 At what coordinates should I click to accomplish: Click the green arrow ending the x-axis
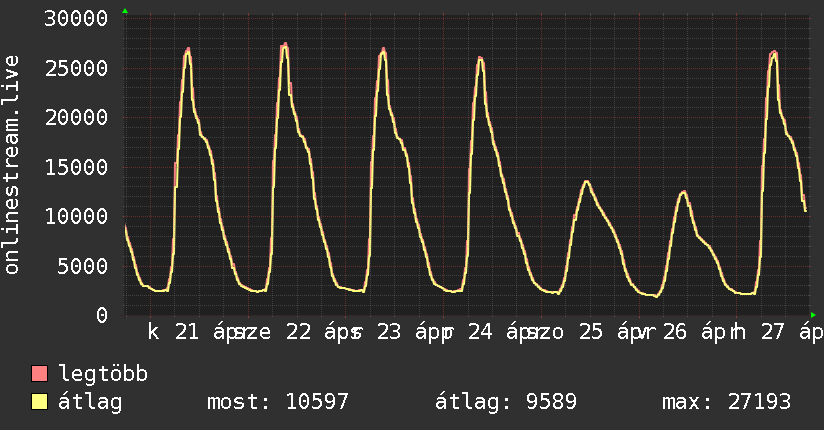pyautogui.click(x=813, y=315)
